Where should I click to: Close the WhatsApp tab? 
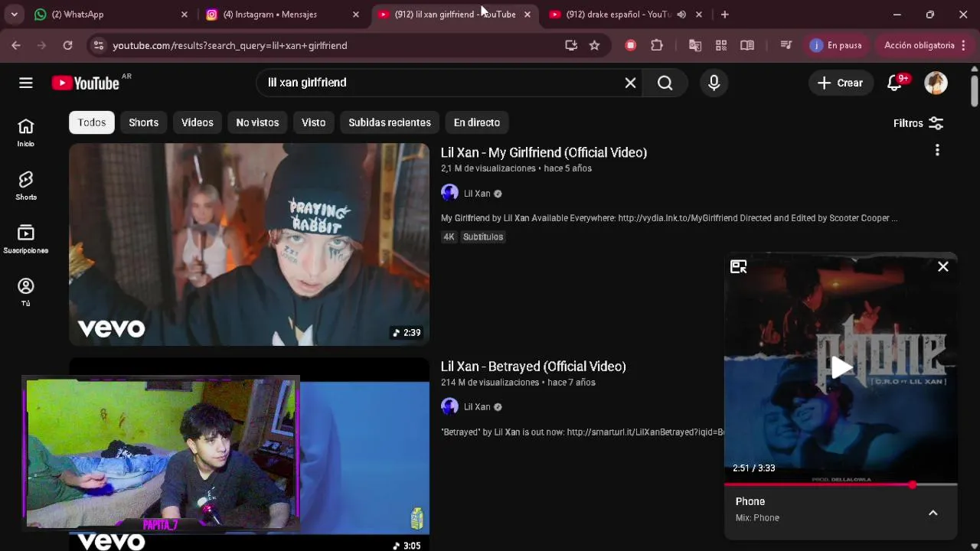point(184,14)
